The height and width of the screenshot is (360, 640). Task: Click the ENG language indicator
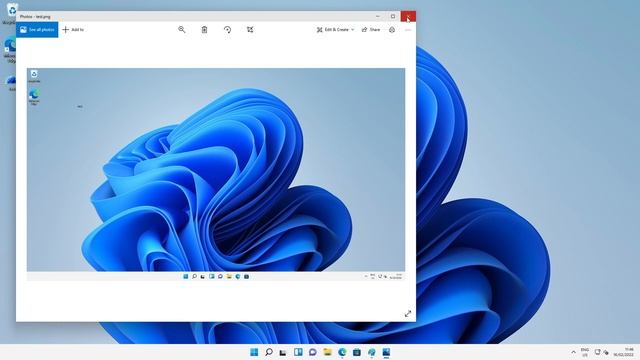coord(585,352)
